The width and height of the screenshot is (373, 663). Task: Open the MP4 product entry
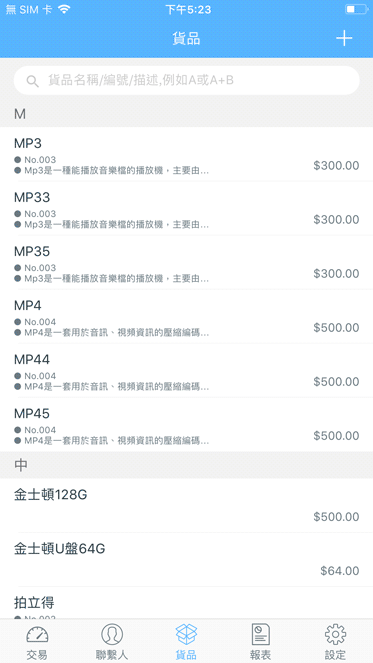(x=186, y=317)
